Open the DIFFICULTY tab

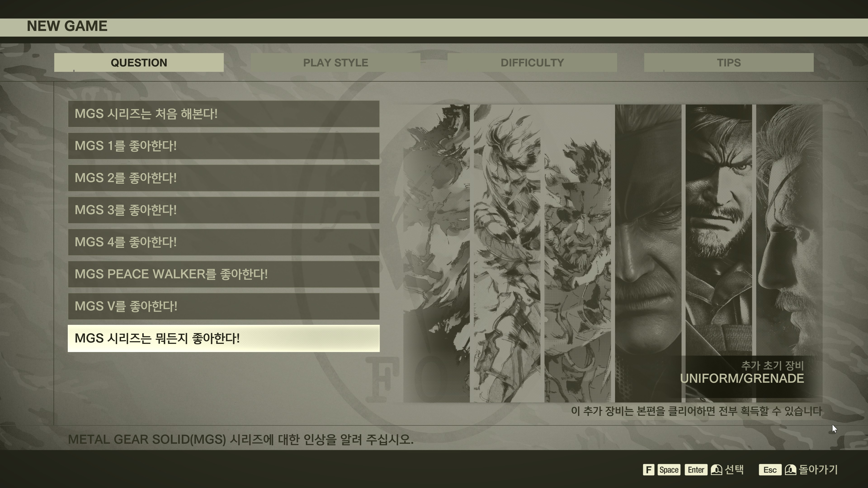tap(532, 63)
